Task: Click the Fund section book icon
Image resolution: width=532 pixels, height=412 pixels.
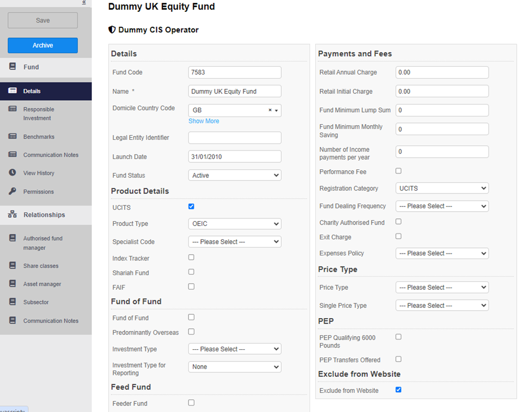Action: pyautogui.click(x=12, y=67)
